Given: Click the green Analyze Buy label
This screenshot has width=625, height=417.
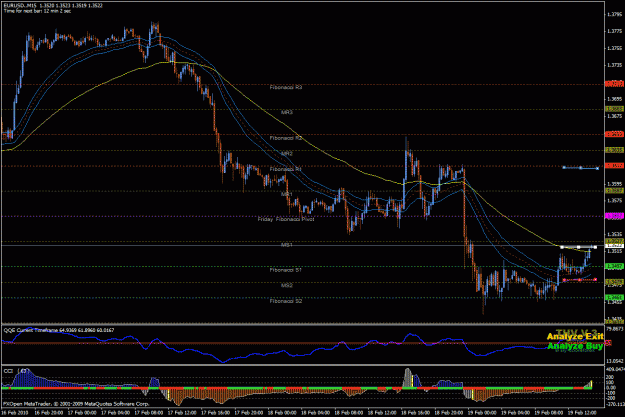Looking at the screenshot, I should click(575, 346).
